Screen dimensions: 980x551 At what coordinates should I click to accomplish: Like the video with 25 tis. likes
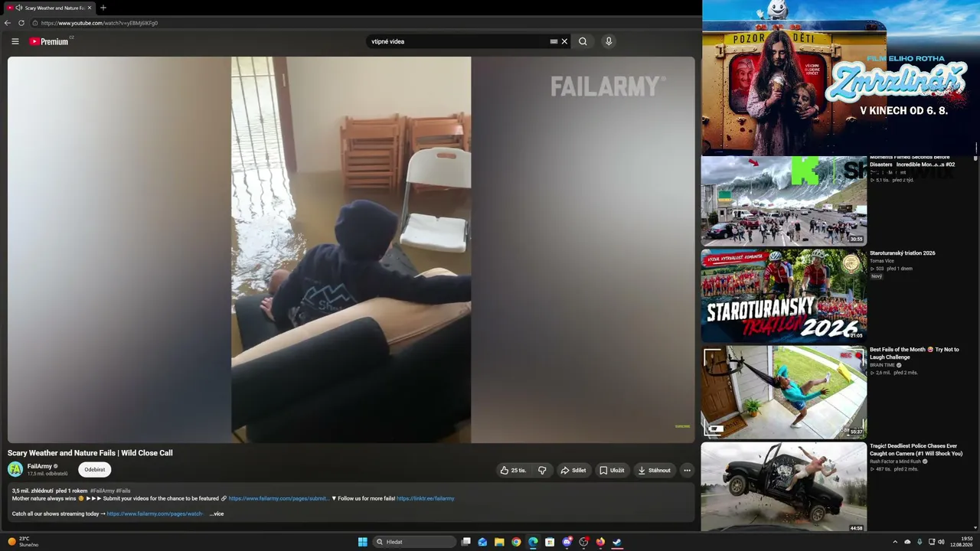coord(513,470)
